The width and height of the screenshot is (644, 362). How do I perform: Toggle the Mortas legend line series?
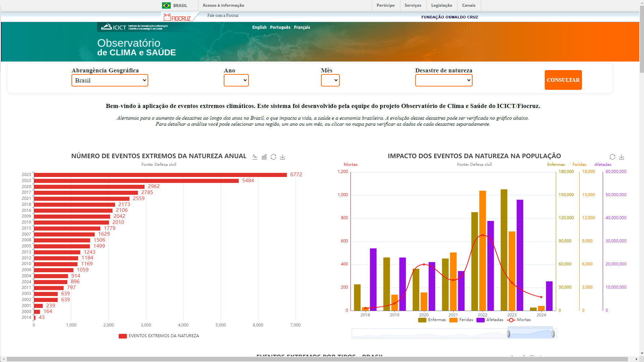click(519, 320)
